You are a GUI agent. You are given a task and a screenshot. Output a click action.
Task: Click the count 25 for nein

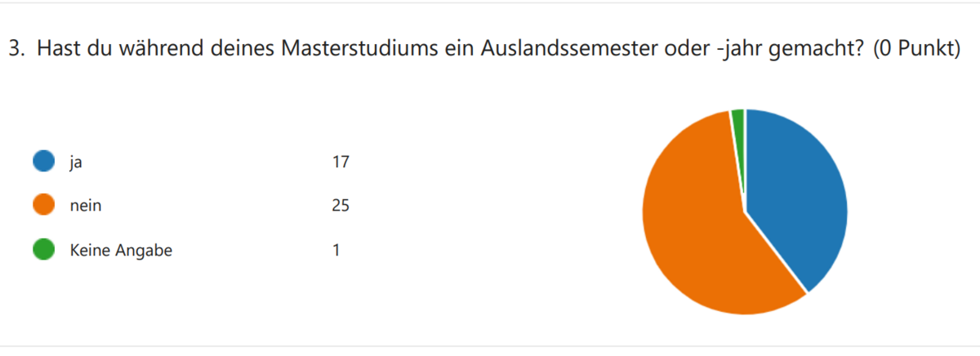pos(341,206)
